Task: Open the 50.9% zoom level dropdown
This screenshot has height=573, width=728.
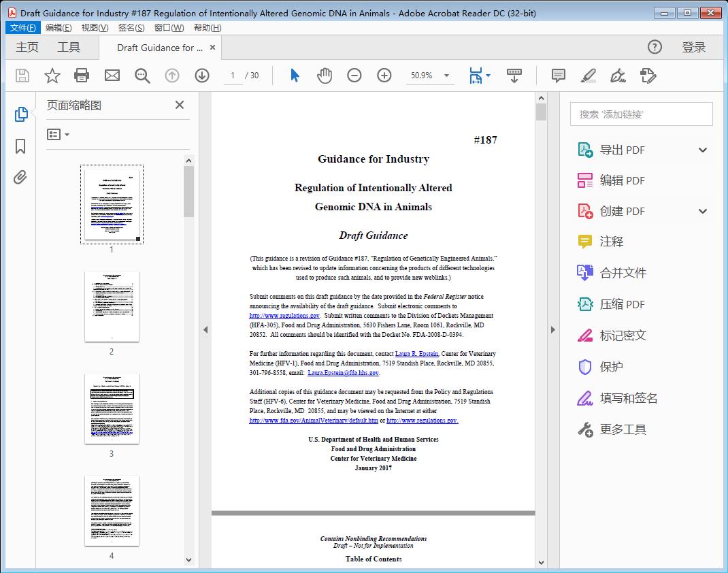Action: 446,76
